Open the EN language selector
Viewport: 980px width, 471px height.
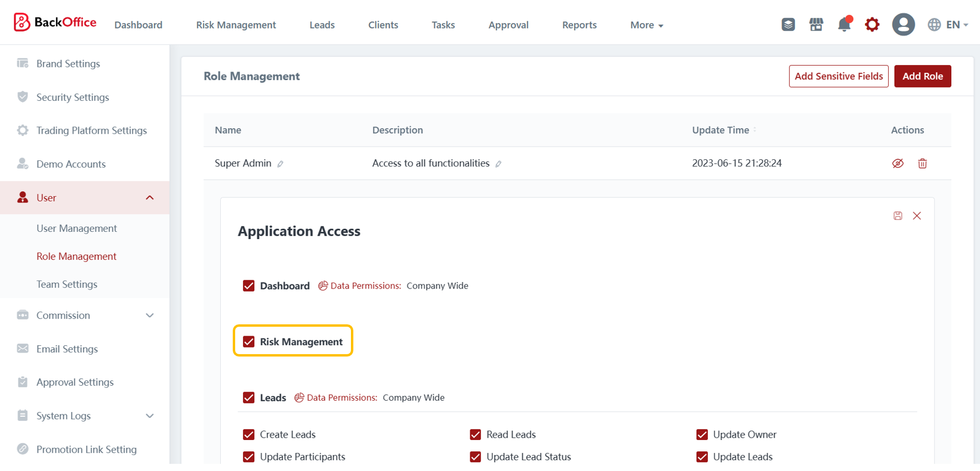(x=948, y=24)
